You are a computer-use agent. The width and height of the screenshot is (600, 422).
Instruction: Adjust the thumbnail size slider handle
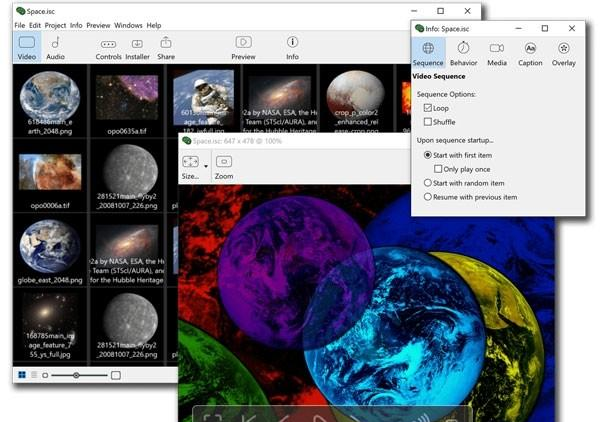pyautogui.click(x=76, y=375)
